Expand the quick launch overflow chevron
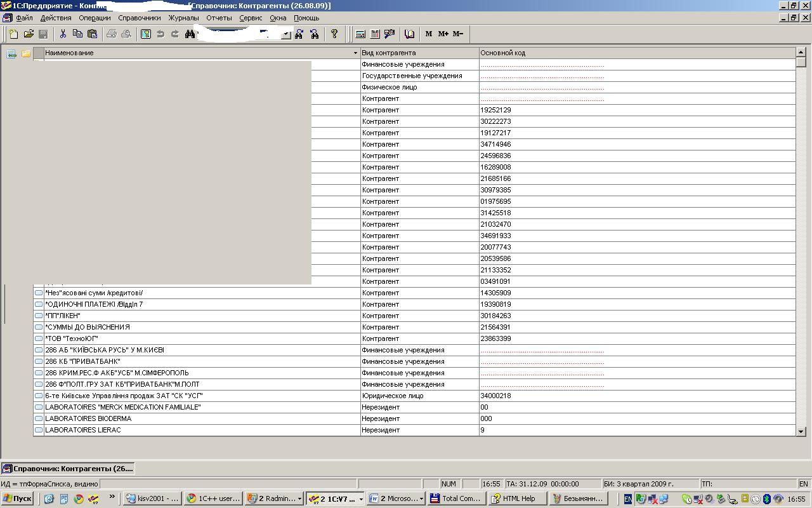Screen dimensions: 812x508 pos(112,498)
